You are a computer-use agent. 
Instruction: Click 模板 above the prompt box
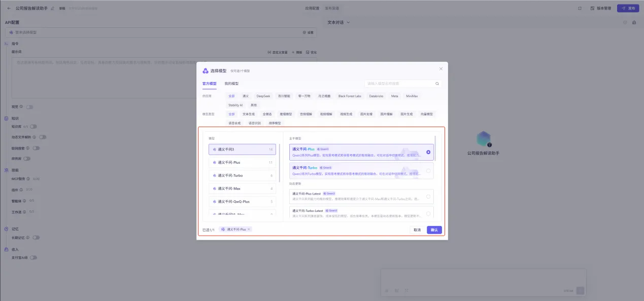(x=296, y=52)
